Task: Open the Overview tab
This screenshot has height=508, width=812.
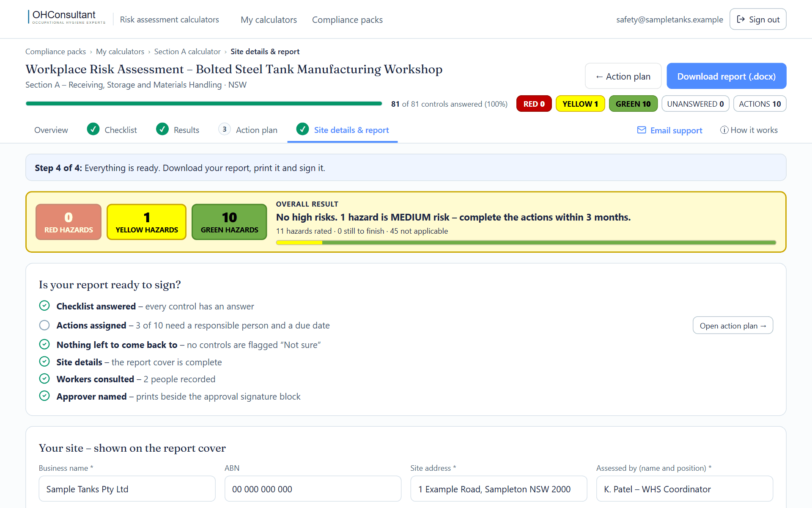Action: pyautogui.click(x=51, y=130)
